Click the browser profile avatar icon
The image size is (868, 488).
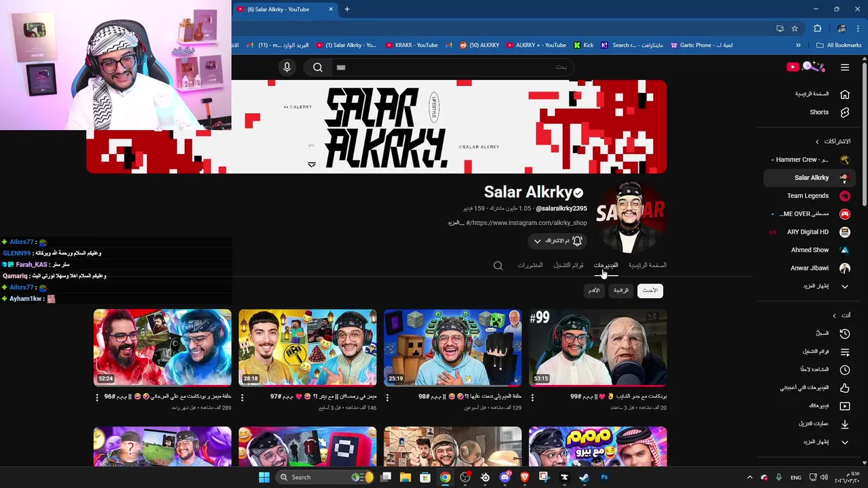click(x=842, y=28)
